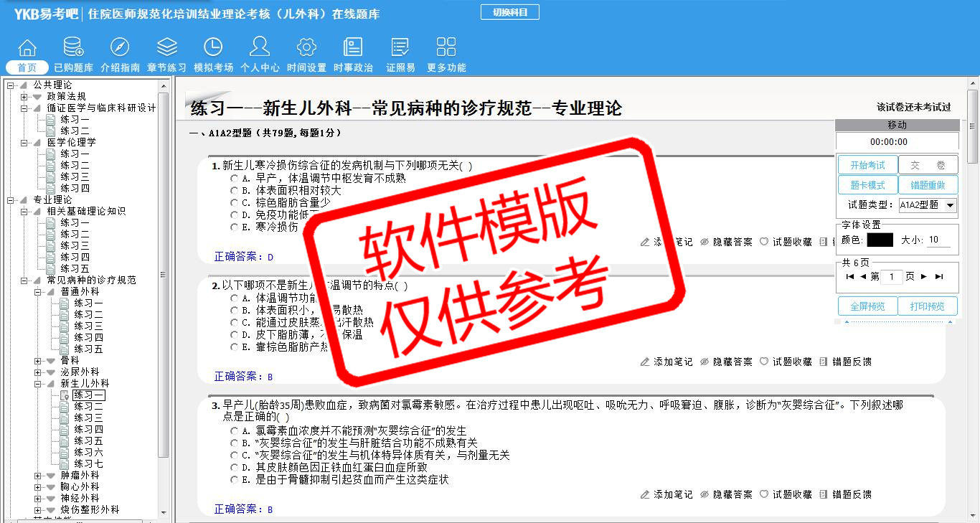Viewport: 980px width, 523px height.
Task: Select option E for question 2
Action: coord(234,347)
